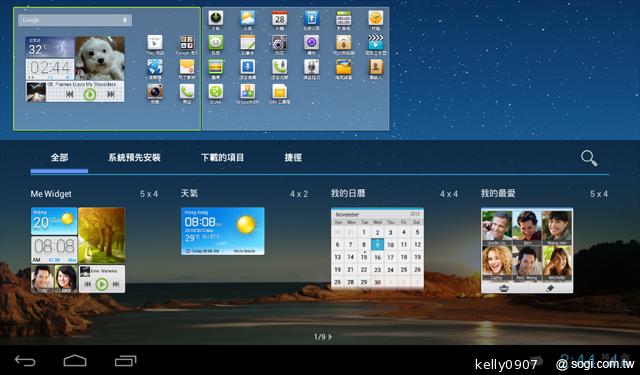Skip to next track in home widget
The height and width of the screenshot is (375, 640).
(x=111, y=95)
